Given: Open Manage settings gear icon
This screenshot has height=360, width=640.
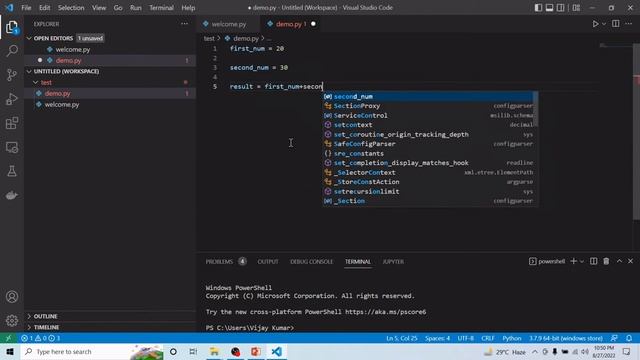Looking at the screenshot, I should (x=12, y=321).
